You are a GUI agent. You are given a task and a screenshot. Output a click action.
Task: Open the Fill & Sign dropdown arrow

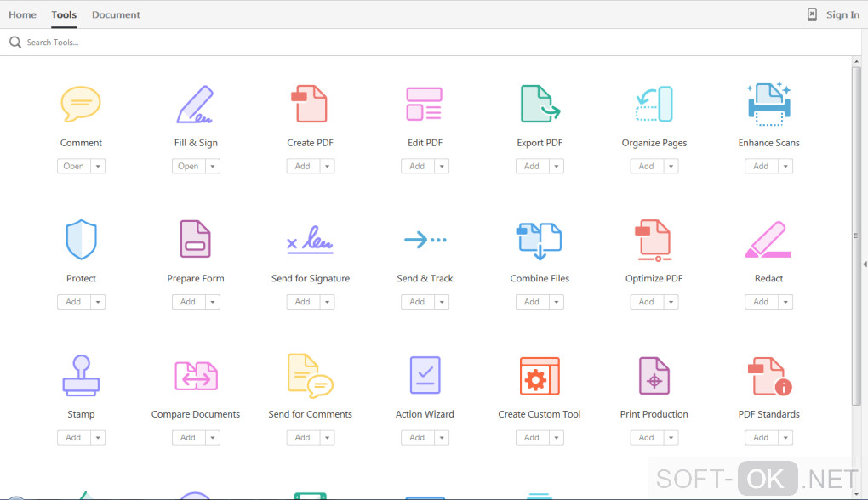point(213,166)
